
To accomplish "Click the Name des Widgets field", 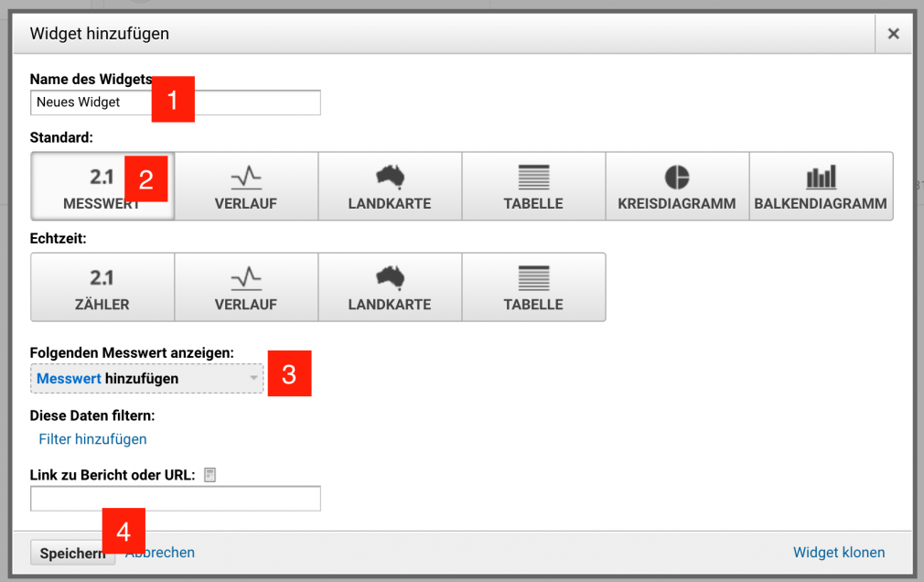I will pos(176,102).
